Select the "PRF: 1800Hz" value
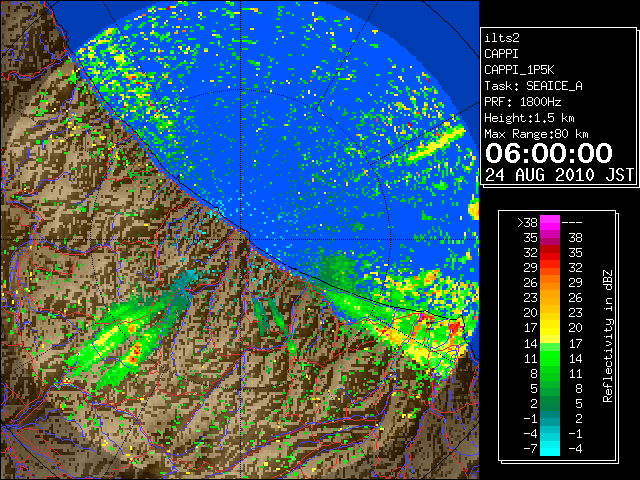Viewport: 640px width, 480px height. click(522, 102)
